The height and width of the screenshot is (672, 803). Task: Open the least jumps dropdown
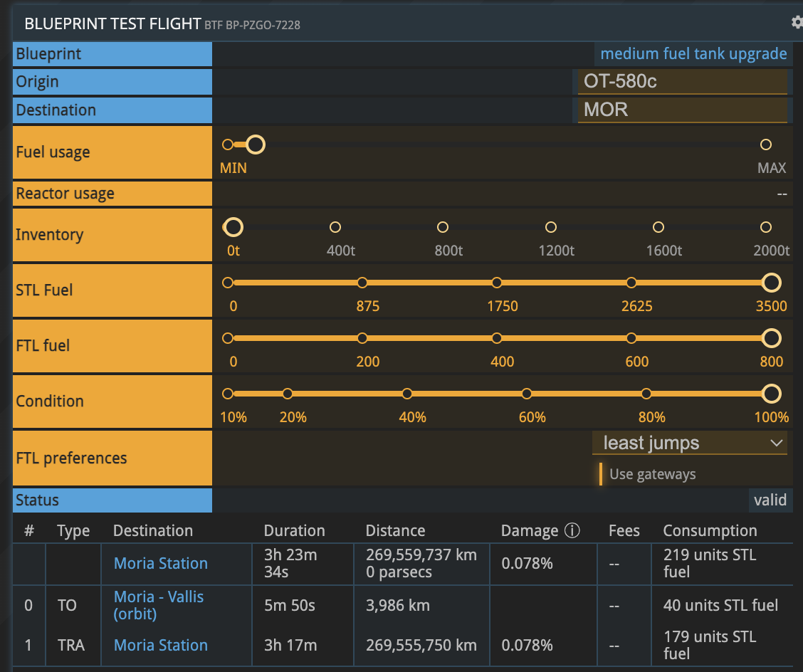coord(689,443)
